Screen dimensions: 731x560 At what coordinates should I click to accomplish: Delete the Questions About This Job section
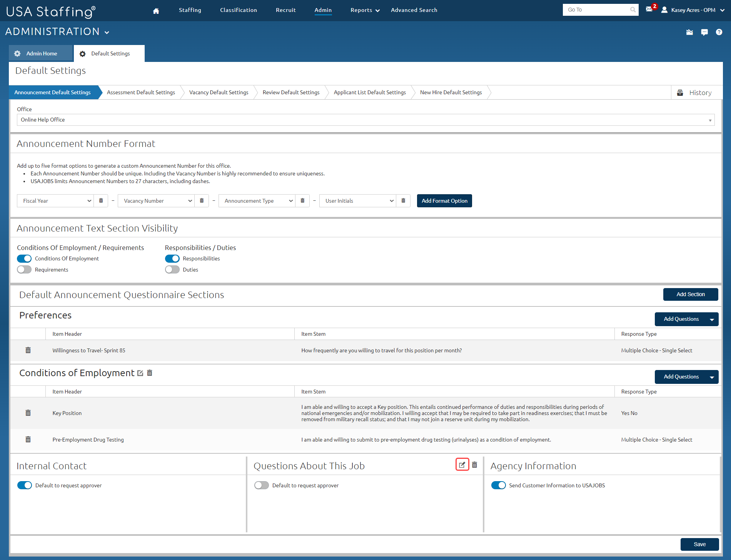(x=475, y=465)
